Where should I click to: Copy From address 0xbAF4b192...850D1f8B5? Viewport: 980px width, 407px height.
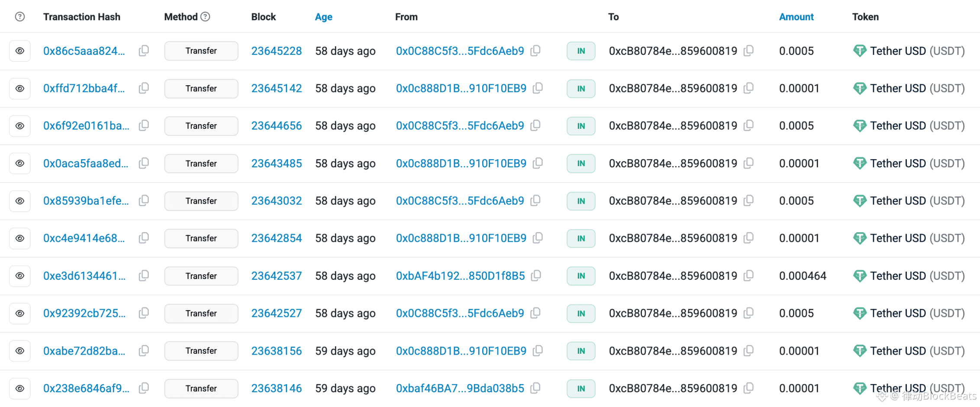536,276
